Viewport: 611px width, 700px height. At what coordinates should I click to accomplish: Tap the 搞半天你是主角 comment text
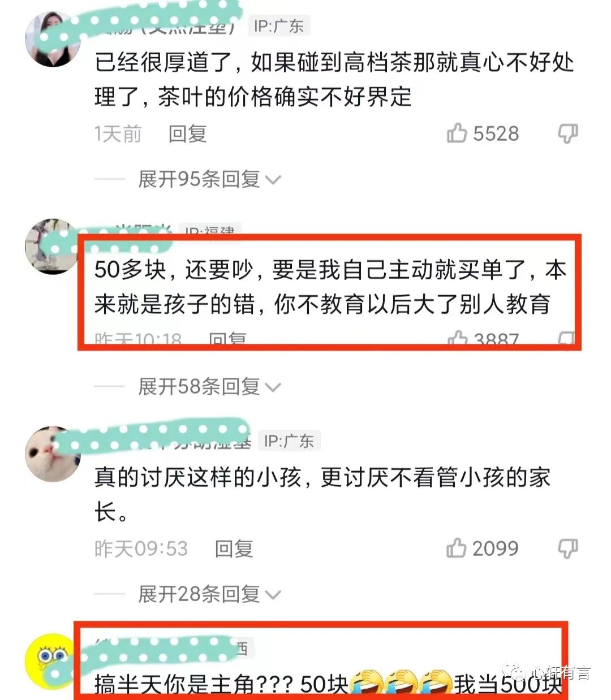pos(328,684)
